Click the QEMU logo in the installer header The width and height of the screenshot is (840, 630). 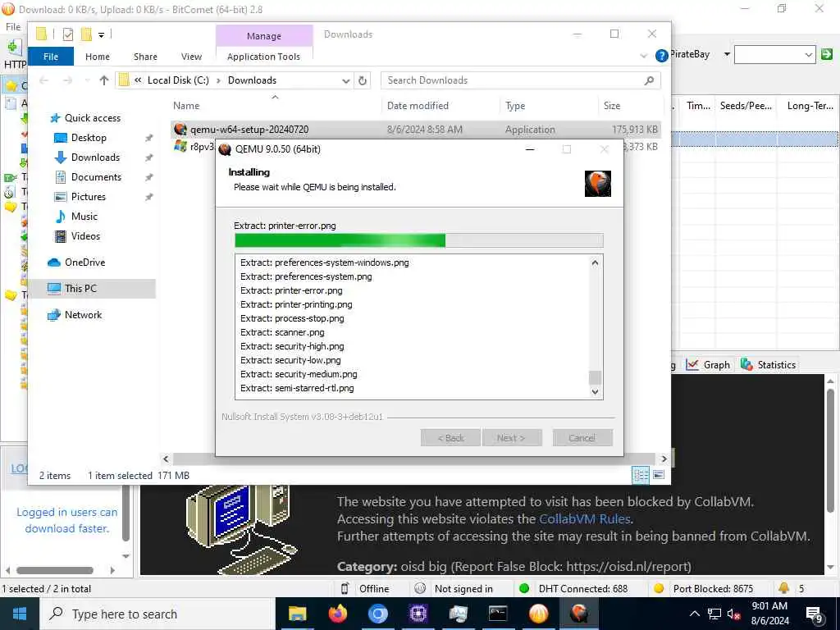(x=598, y=184)
